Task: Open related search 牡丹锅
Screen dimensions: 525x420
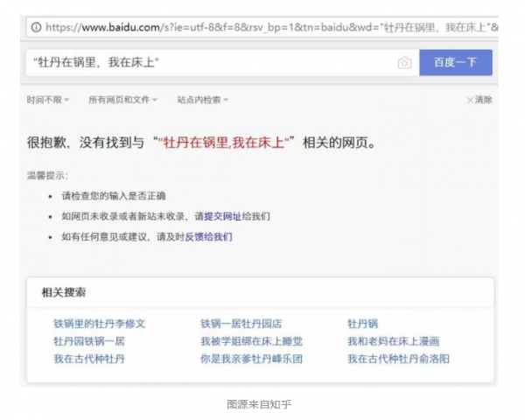Action: tap(362, 324)
